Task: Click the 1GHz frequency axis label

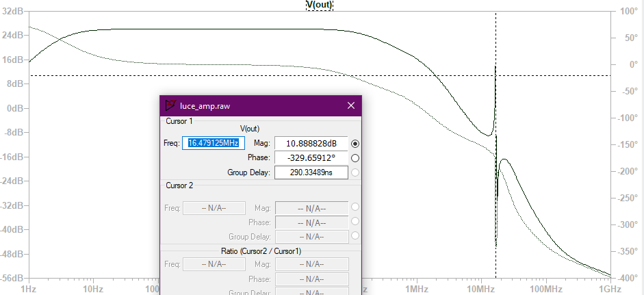Action: pyautogui.click(x=610, y=289)
